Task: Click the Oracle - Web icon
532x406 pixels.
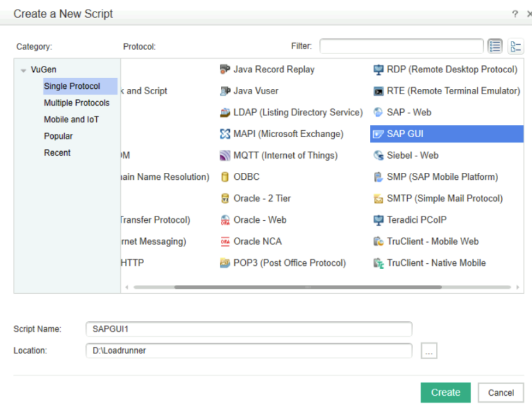Action: tap(225, 220)
